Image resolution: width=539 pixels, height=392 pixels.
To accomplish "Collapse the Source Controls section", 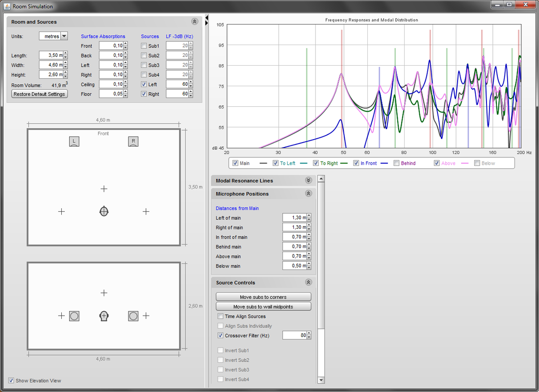I will point(308,282).
